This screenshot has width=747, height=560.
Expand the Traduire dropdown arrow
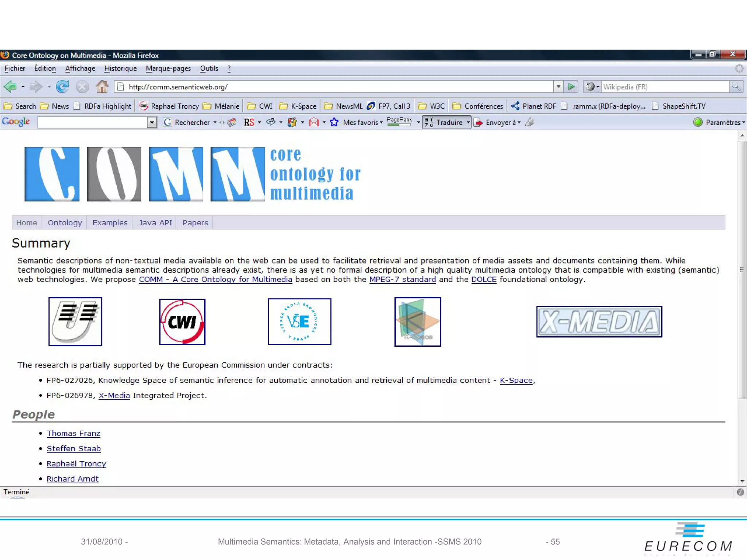click(x=468, y=122)
